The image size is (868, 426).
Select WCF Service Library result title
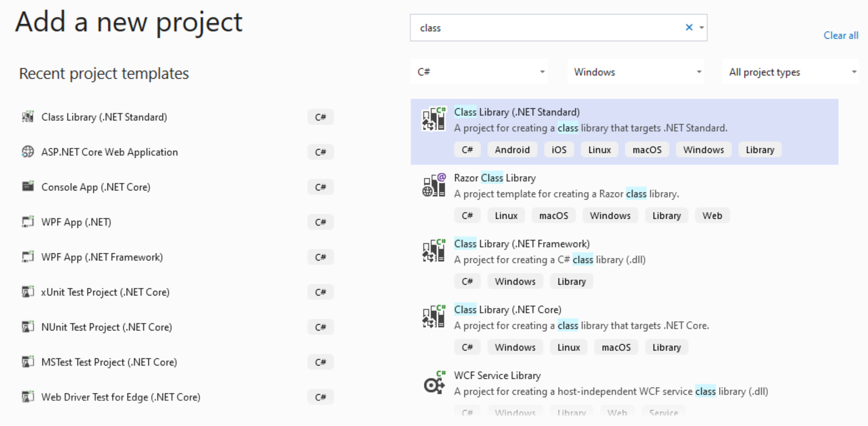click(497, 375)
